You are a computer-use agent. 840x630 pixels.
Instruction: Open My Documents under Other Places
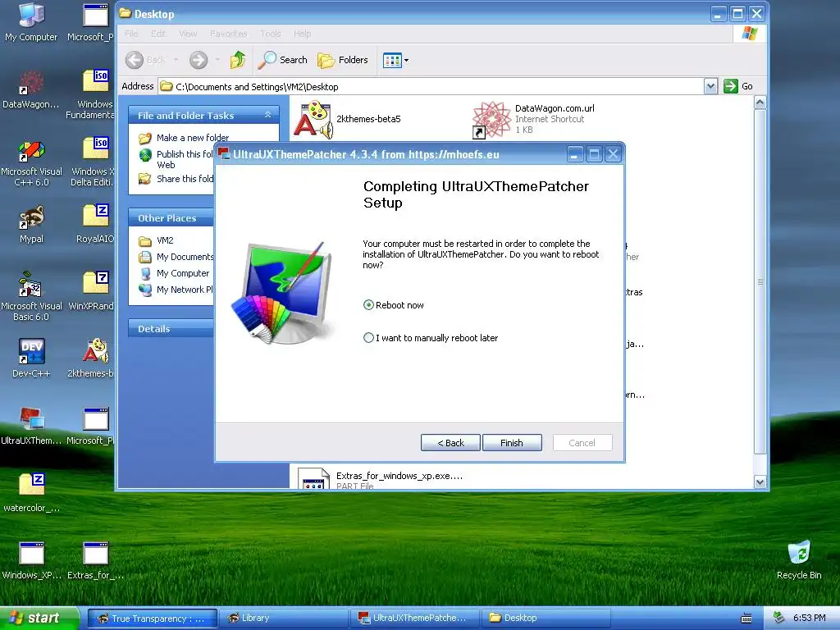tap(176, 257)
